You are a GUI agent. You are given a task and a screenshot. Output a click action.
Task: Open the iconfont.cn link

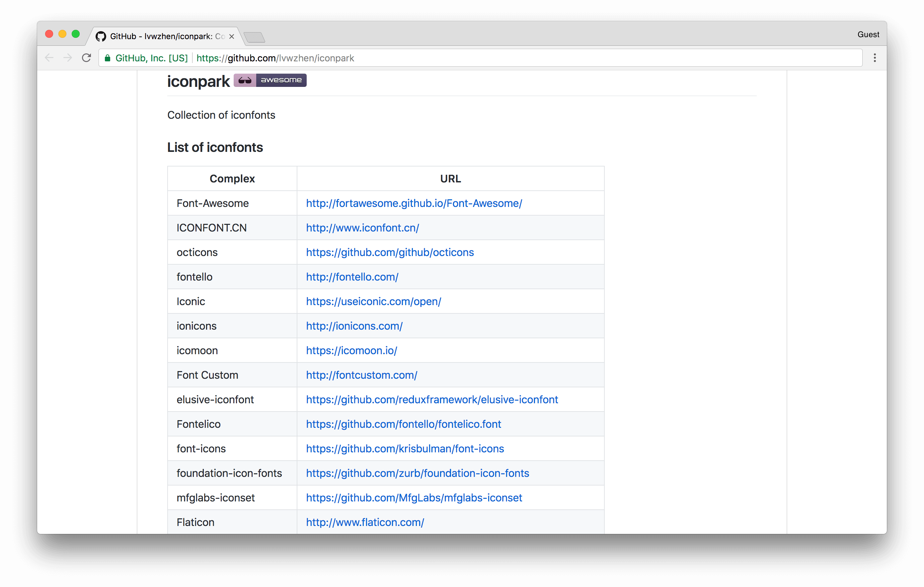[x=362, y=228]
